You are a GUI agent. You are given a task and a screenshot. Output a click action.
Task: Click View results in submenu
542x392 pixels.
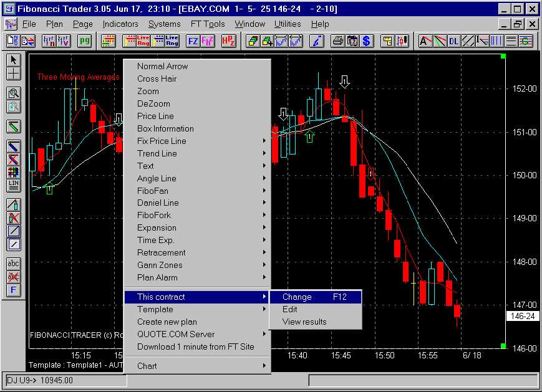point(304,322)
